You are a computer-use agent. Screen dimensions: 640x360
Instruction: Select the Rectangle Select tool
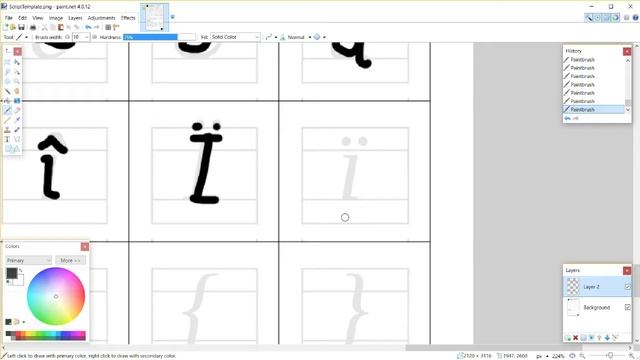pos(7,62)
